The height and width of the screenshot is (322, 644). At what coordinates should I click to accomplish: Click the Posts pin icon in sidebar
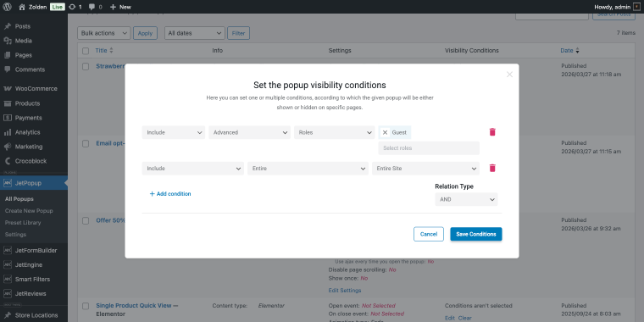(x=8, y=26)
